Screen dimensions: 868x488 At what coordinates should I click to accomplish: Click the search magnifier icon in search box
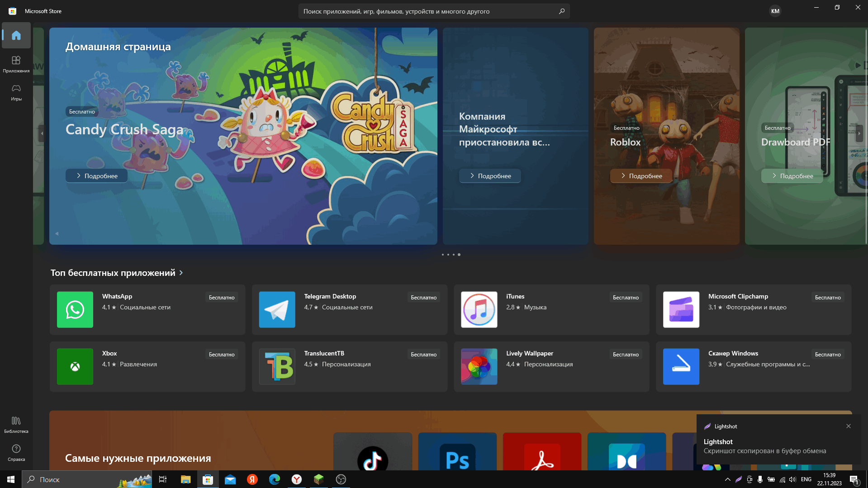(562, 11)
